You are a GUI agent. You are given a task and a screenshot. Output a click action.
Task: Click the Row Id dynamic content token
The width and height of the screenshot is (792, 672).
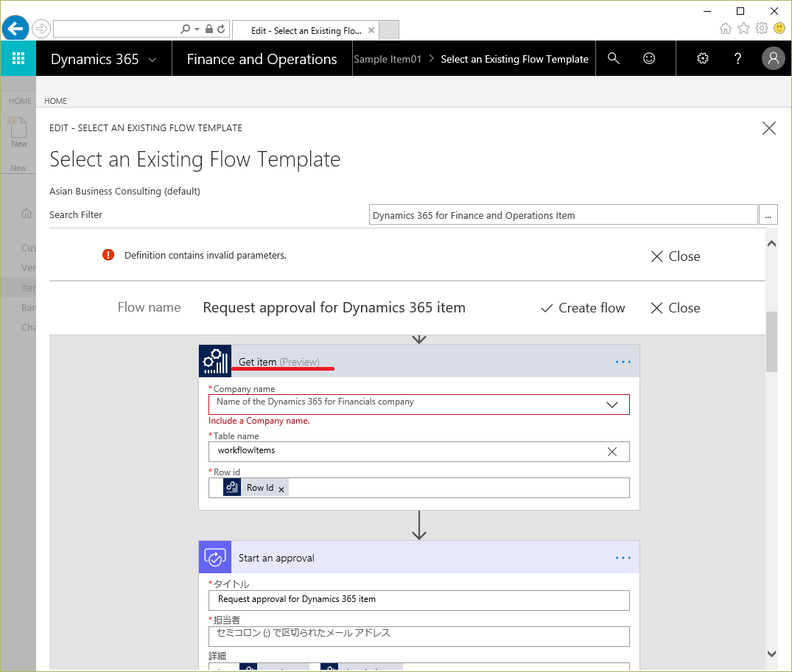pyautogui.click(x=256, y=488)
